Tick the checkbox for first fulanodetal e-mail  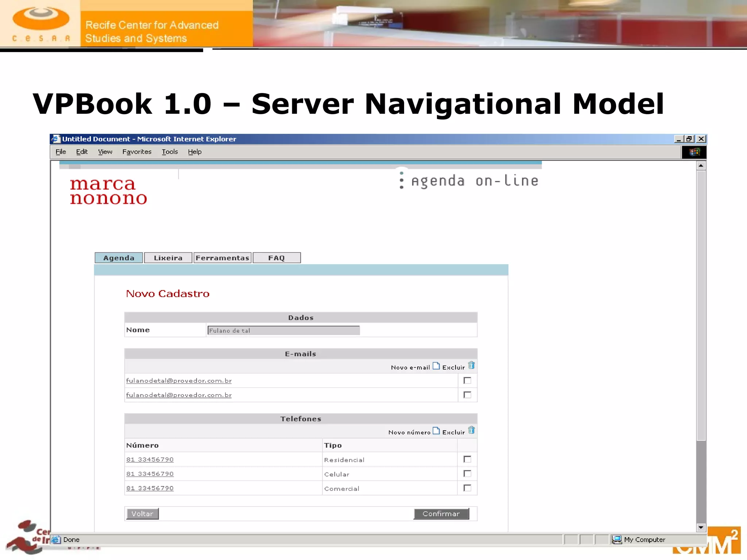coord(467,381)
